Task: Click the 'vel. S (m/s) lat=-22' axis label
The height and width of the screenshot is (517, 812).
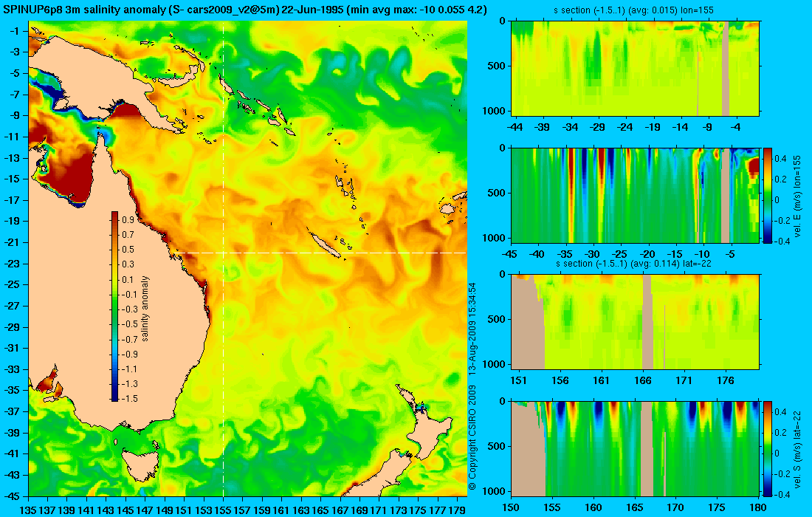Action: (x=797, y=448)
